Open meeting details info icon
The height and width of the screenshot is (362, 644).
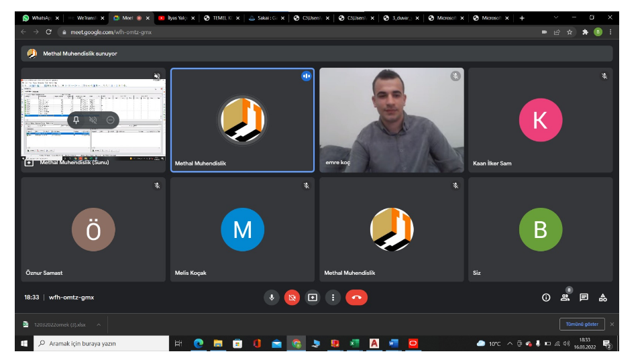tap(546, 298)
